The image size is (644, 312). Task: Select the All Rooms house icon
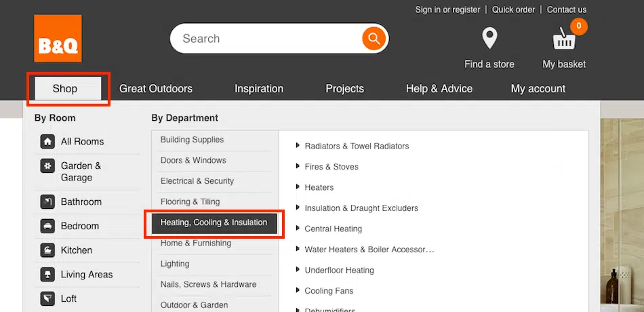[x=47, y=142]
